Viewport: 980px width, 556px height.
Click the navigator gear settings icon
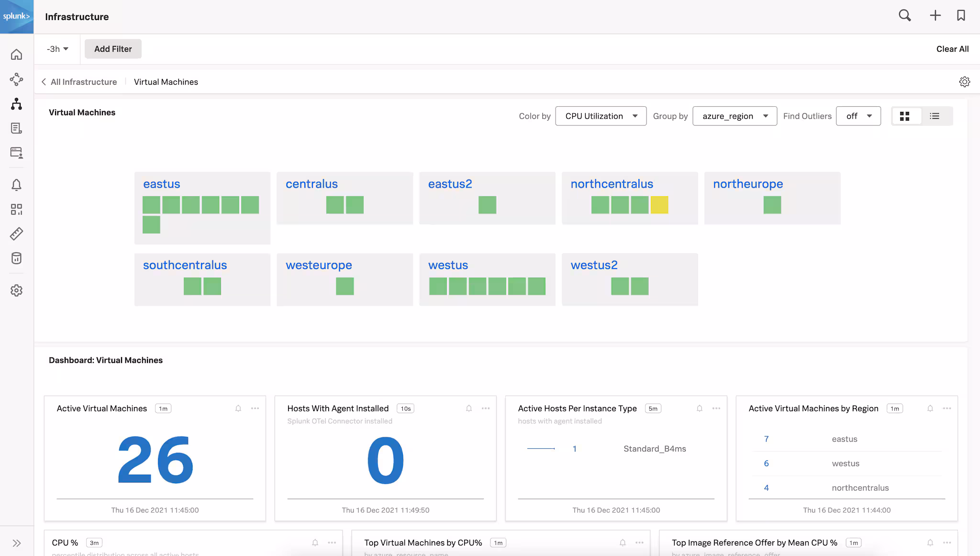[964, 82]
